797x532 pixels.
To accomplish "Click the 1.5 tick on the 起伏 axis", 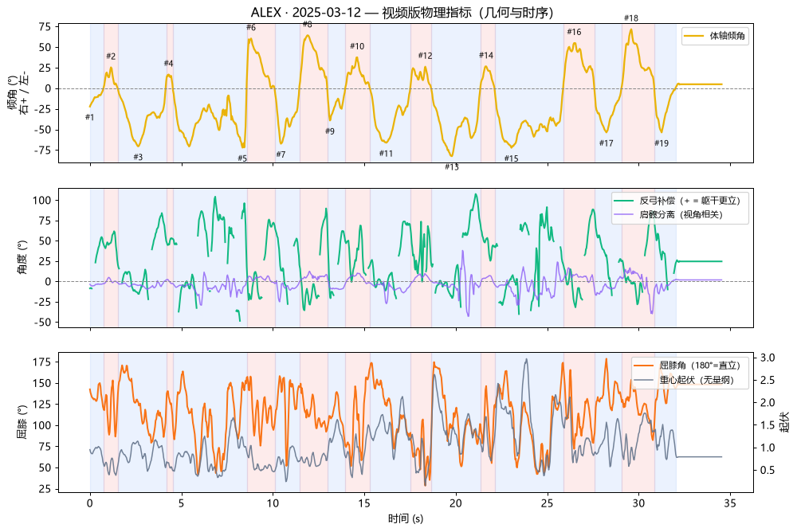I will point(768,425).
